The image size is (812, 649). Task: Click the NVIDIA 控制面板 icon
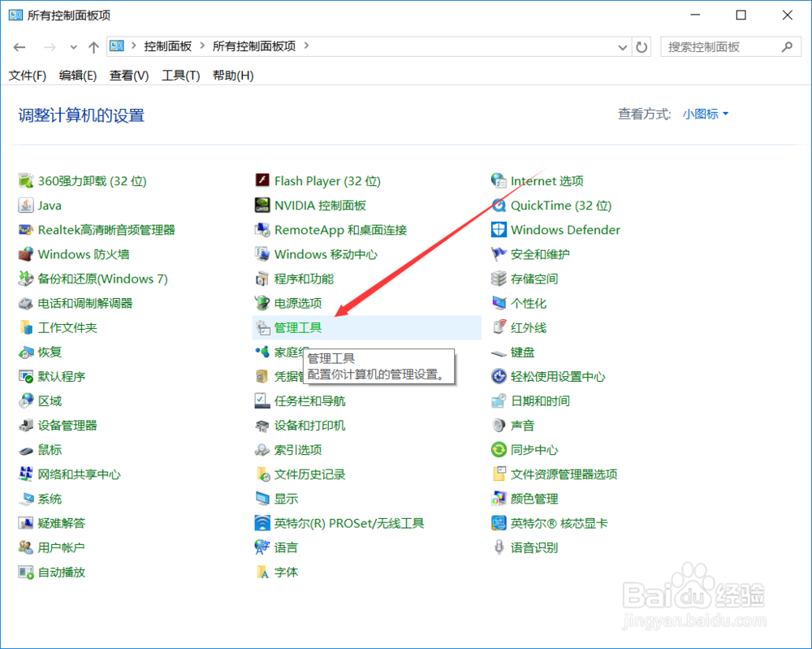[262, 206]
